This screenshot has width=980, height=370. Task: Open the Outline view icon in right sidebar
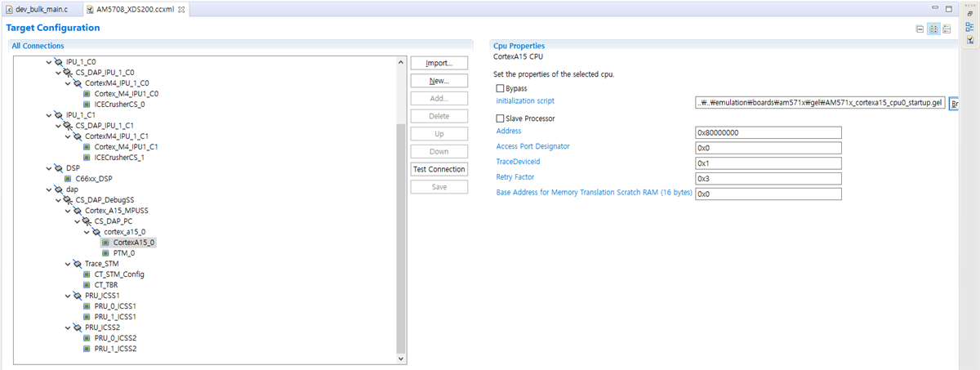pyautogui.click(x=970, y=26)
